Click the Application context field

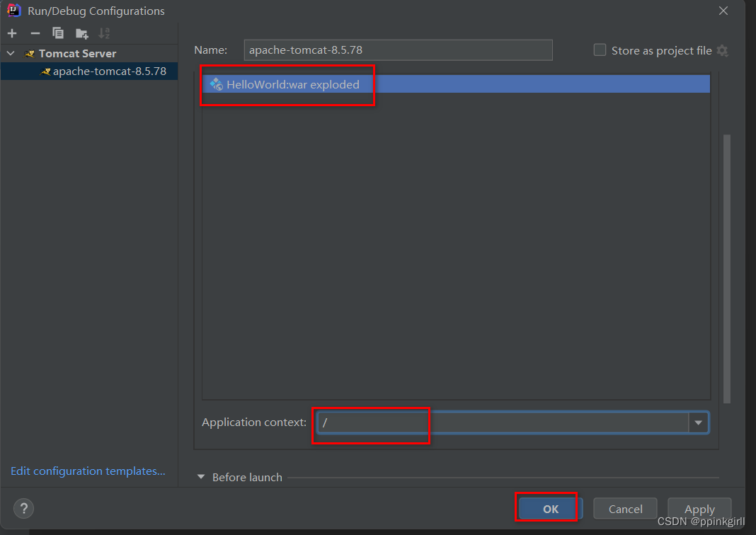point(503,422)
